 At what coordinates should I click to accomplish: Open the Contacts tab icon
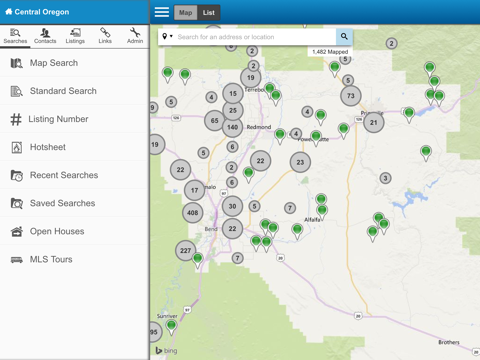click(x=45, y=33)
